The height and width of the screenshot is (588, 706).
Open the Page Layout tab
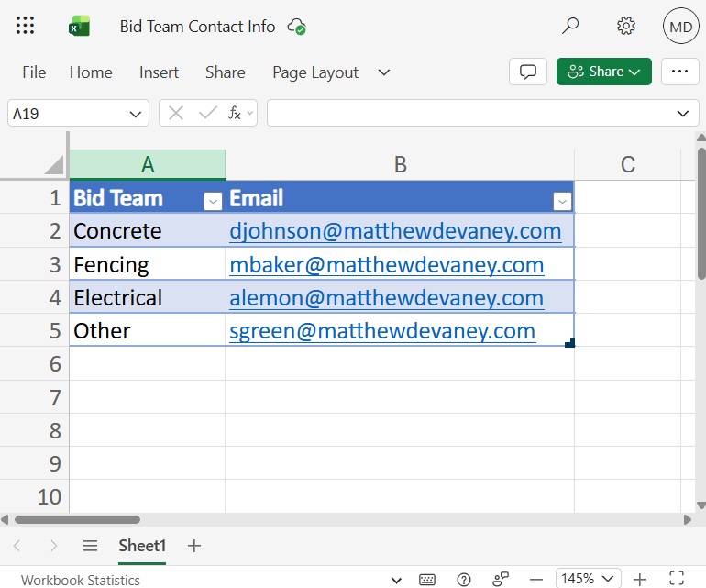click(315, 72)
